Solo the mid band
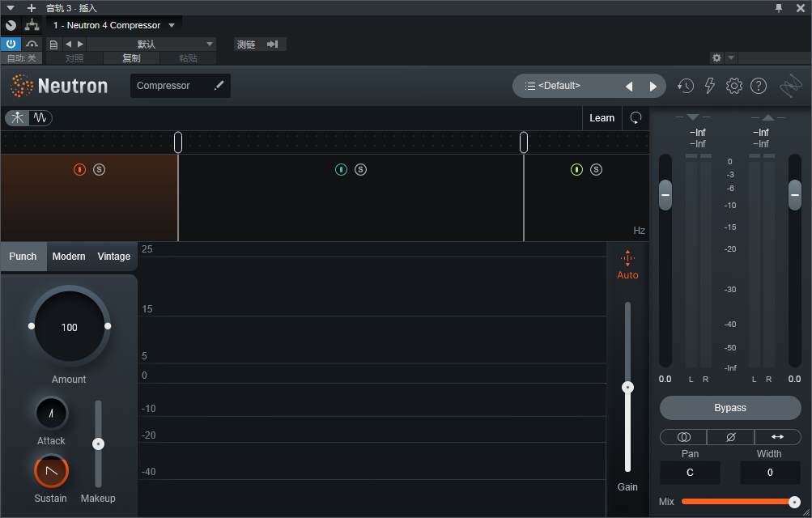This screenshot has width=812, height=518. tap(360, 169)
